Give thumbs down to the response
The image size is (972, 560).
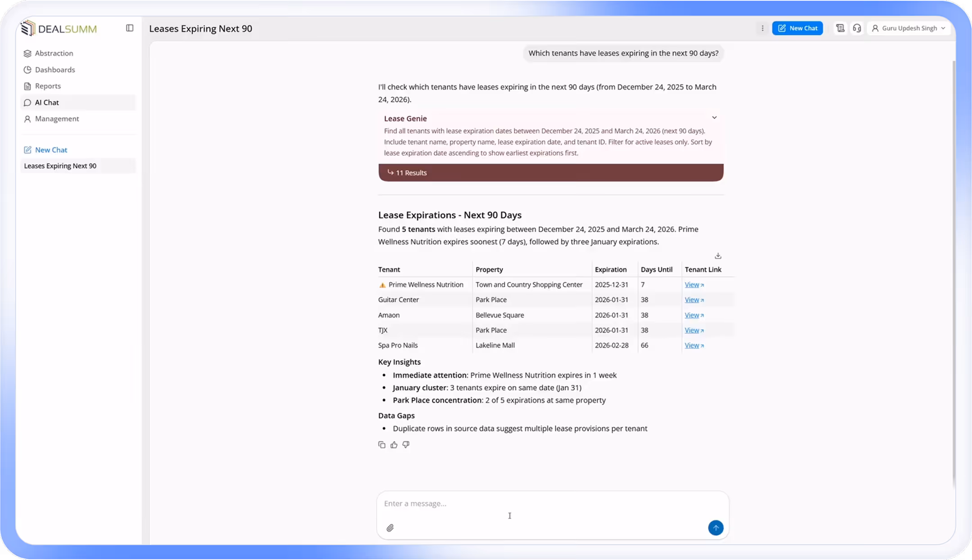406,445
